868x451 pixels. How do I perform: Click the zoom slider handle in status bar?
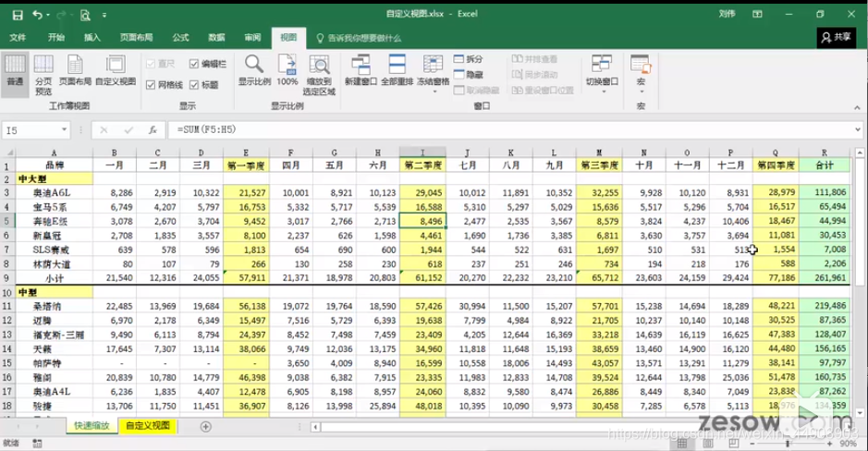coord(788,444)
